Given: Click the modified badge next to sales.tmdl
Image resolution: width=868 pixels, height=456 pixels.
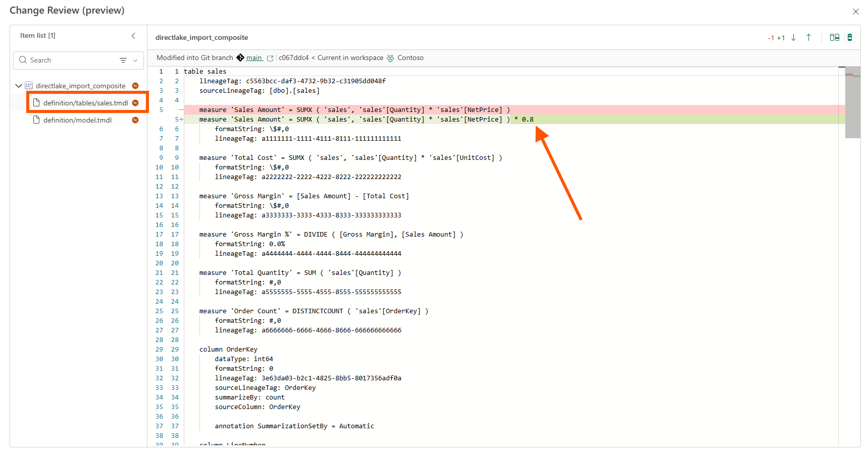Looking at the screenshot, I should coord(135,103).
